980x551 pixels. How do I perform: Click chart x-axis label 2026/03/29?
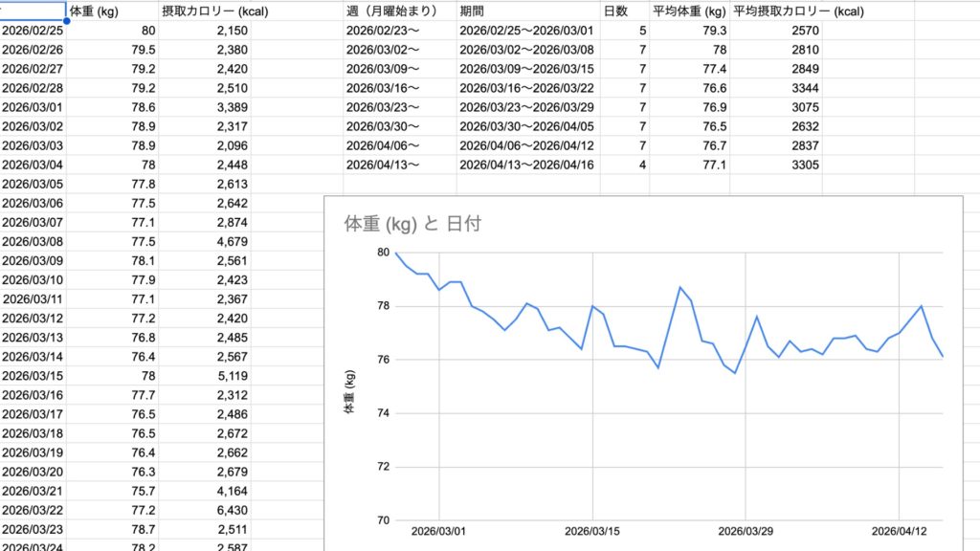coord(746,532)
